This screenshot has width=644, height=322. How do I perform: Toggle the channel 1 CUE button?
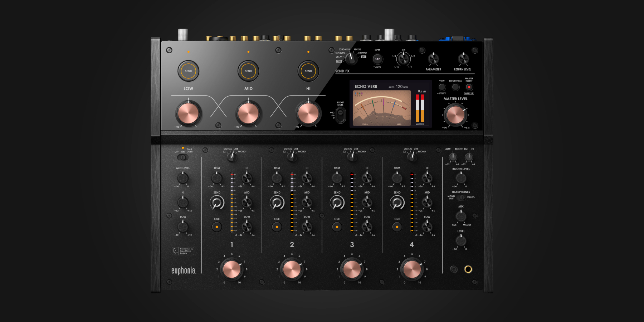coord(217,227)
